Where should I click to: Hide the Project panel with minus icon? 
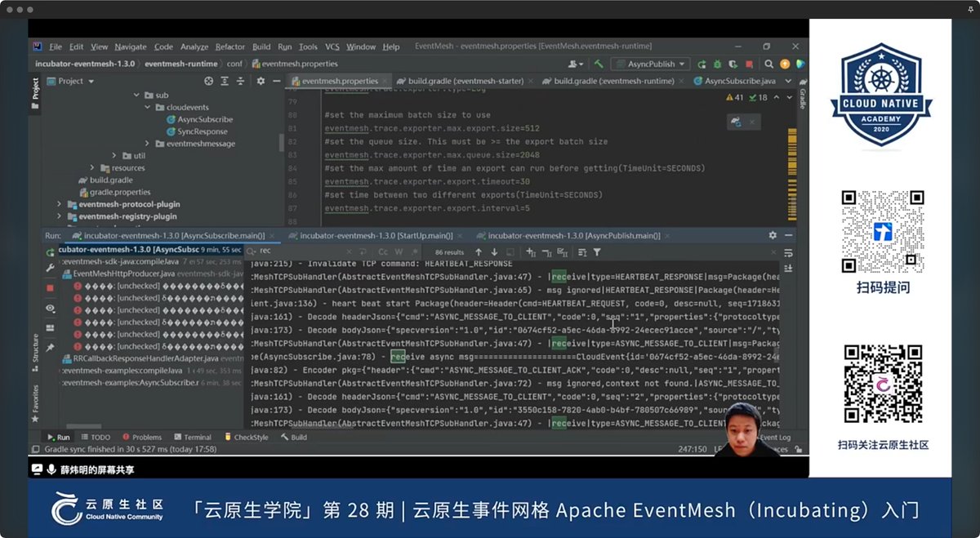[276, 81]
